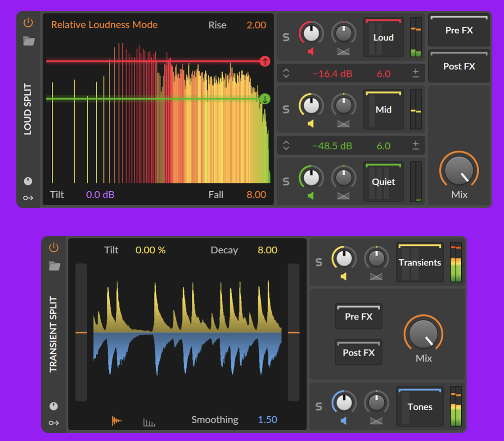This screenshot has height=441, width=504.
Task: Click the Fall value 8.00
Action: [x=256, y=194]
